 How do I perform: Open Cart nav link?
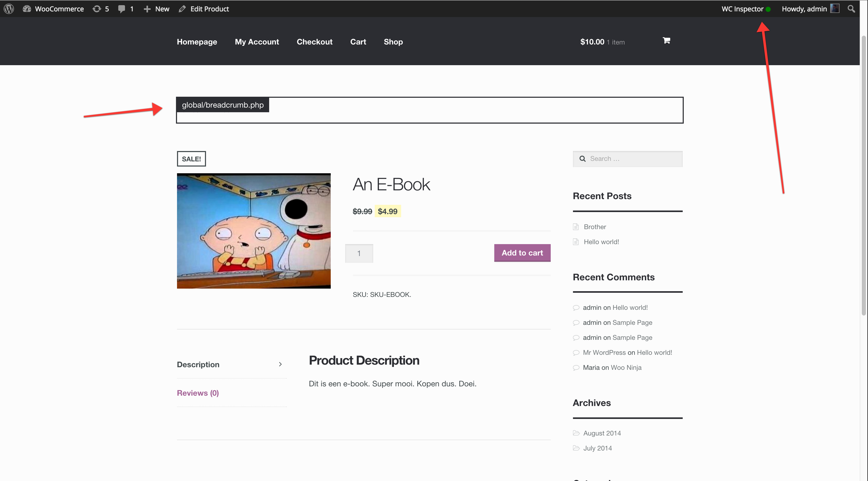pos(358,42)
